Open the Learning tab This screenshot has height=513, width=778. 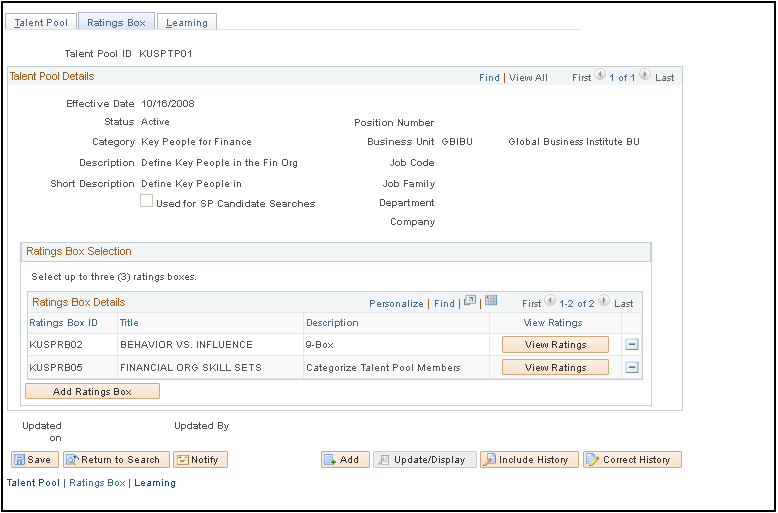(x=187, y=22)
